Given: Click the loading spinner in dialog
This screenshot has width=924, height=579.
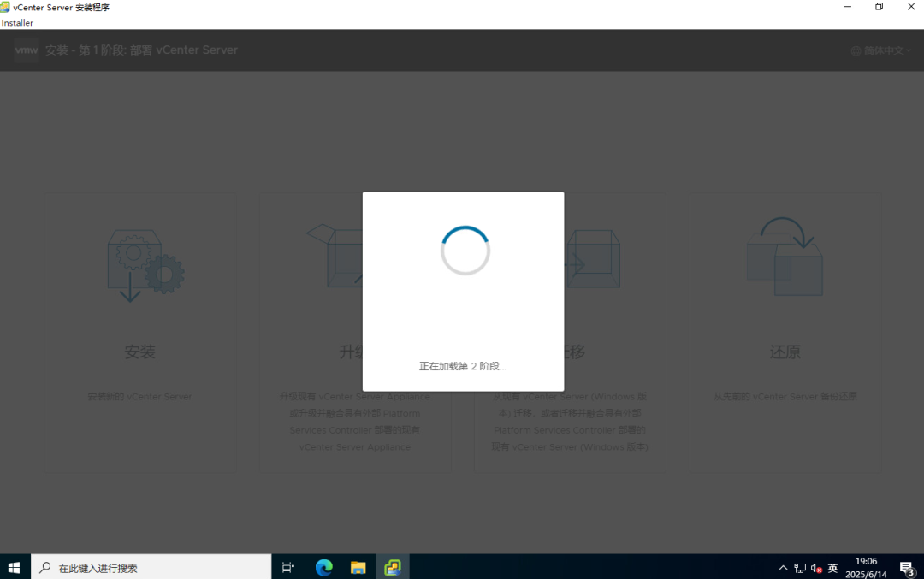Looking at the screenshot, I should [465, 251].
